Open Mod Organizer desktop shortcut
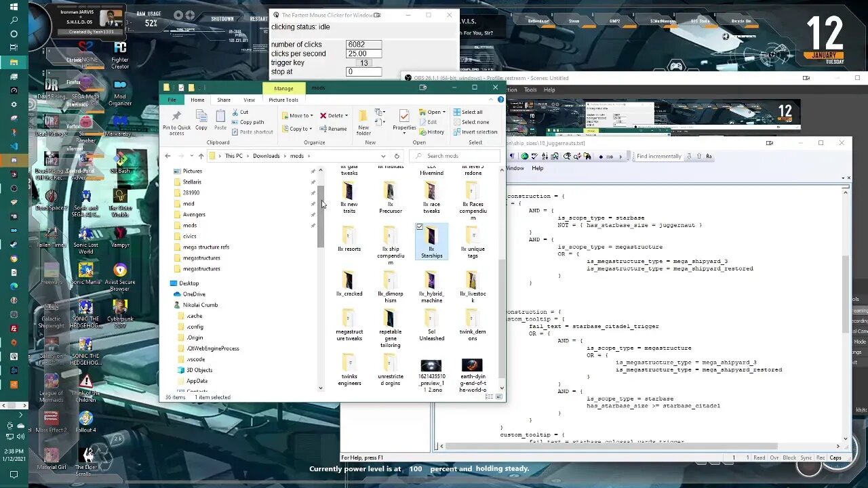 (120, 91)
